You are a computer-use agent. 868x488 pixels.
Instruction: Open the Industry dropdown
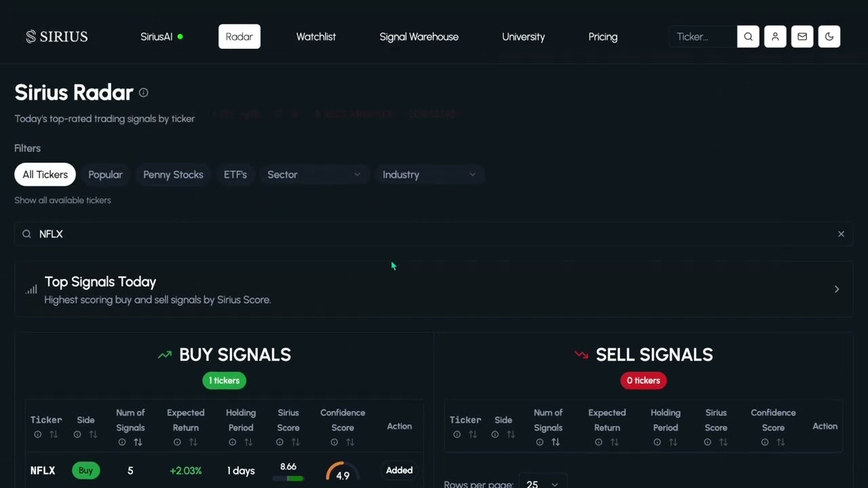pos(429,174)
